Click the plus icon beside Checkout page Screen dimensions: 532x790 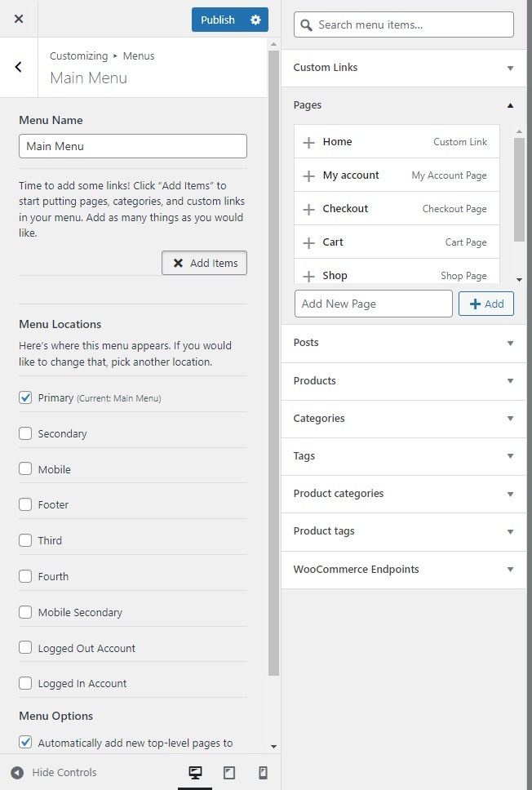[x=308, y=209]
